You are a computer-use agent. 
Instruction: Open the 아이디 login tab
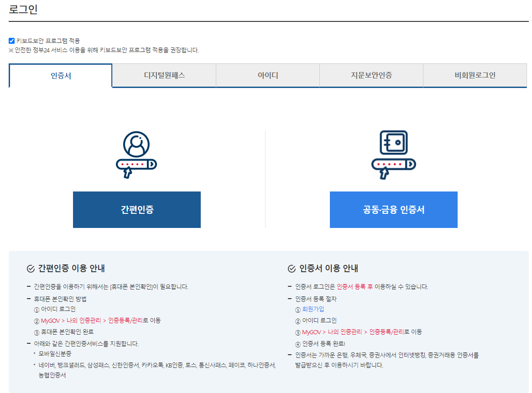(267, 75)
